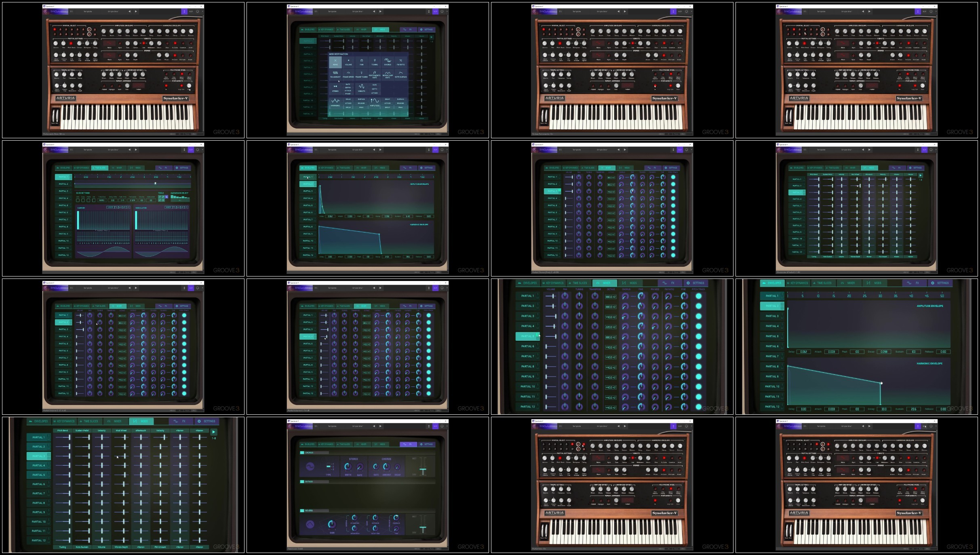Open Carrier USER waveform selector in Time Slices
Screen dimensions: 980x555
click(x=110, y=207)
